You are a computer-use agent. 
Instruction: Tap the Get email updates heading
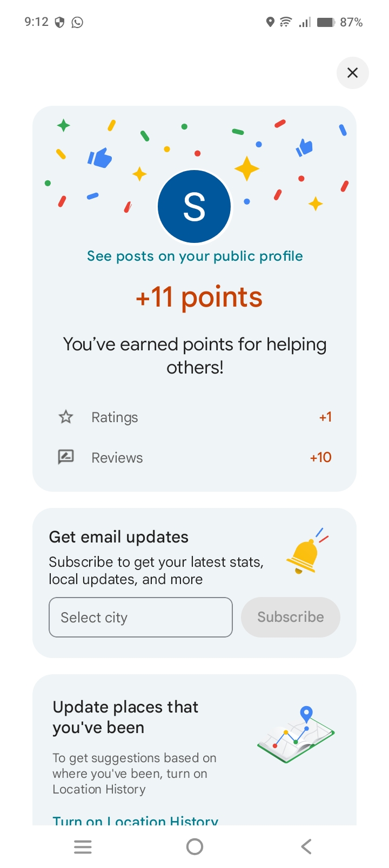pos(119,537)
